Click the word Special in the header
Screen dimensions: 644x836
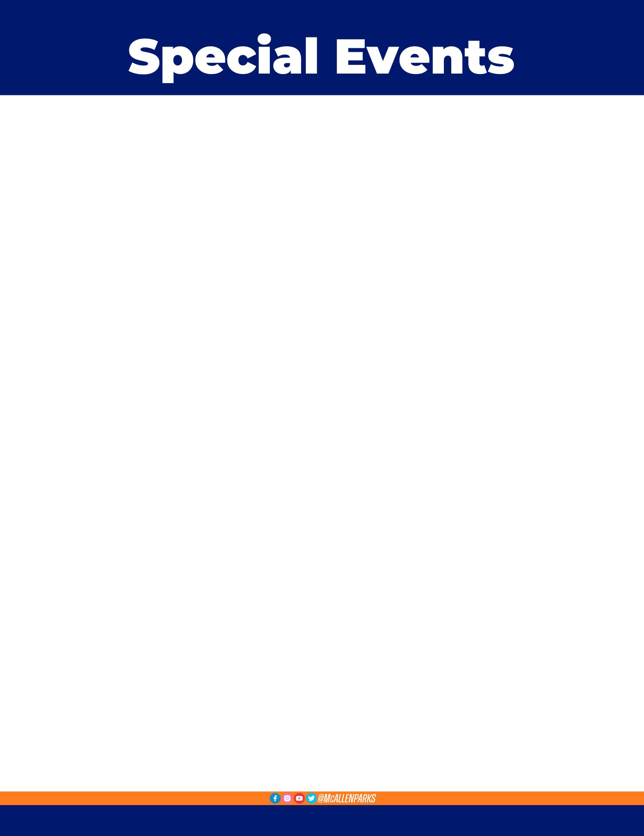223,57
